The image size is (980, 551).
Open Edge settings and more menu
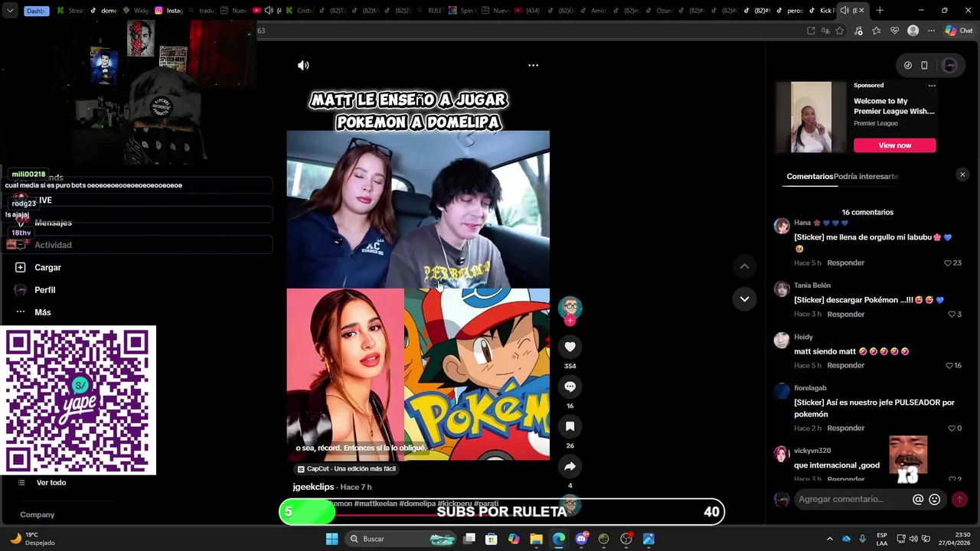coord(931,31)
